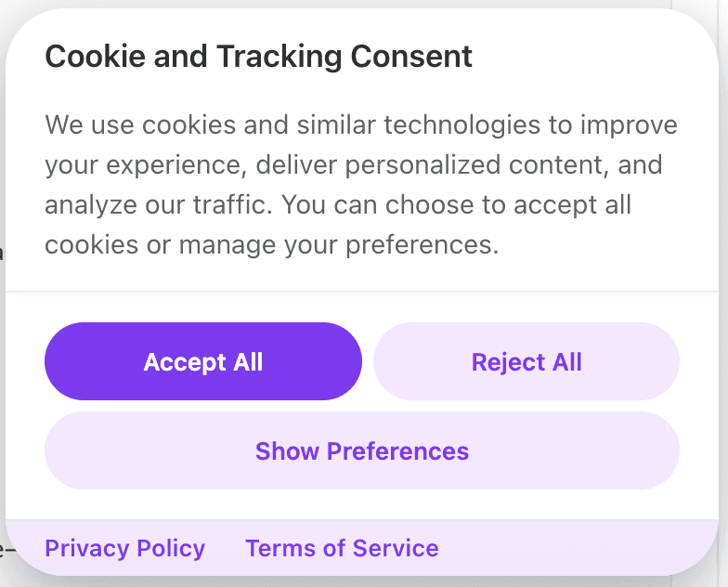Image resolution: width=728 pixels, height=587 pixels.
Task: Click the lavender footer bar of the dialog
Action: tap(576, 549)
